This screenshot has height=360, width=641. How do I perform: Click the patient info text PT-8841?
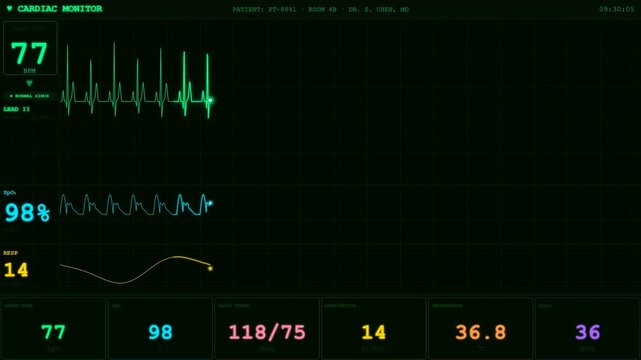pos(282,9)
